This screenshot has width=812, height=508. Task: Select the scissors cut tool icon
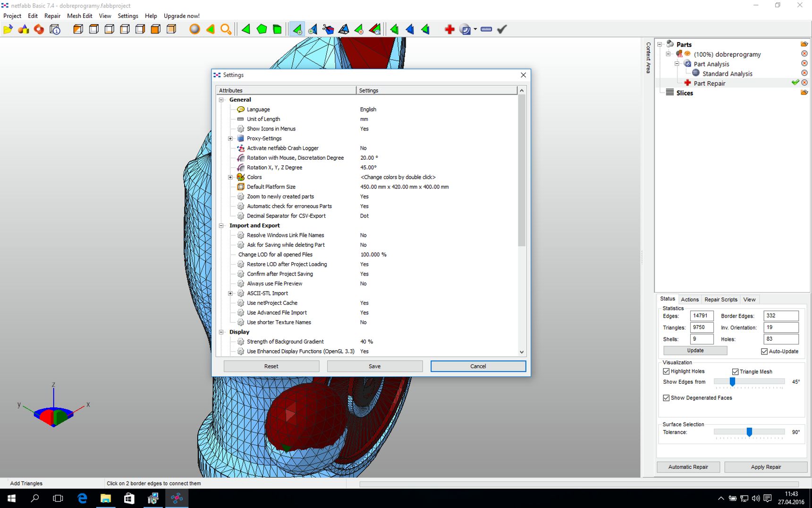tap(328, 29)
